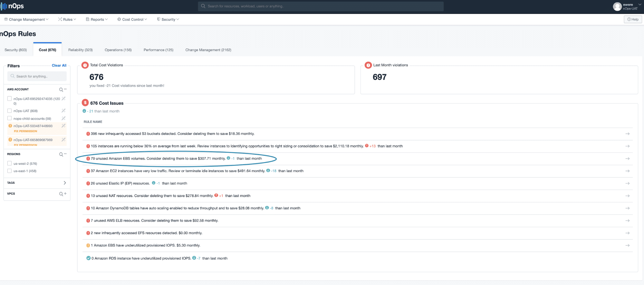The image size is (644, 285).
Task: Open the 79 unused EBS volumes rule
Action: [x=158, y=159]
